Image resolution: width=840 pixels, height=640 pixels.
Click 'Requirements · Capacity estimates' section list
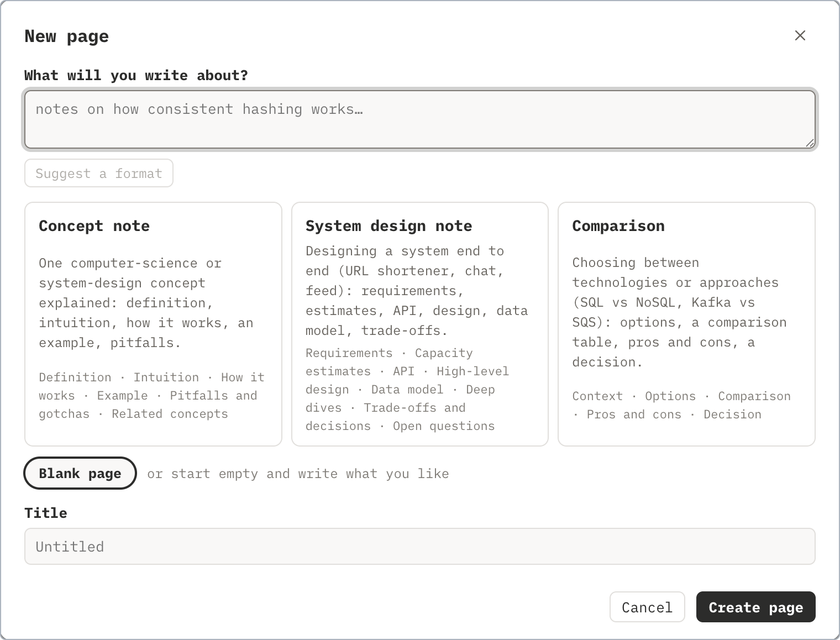[x=407, y=389]
